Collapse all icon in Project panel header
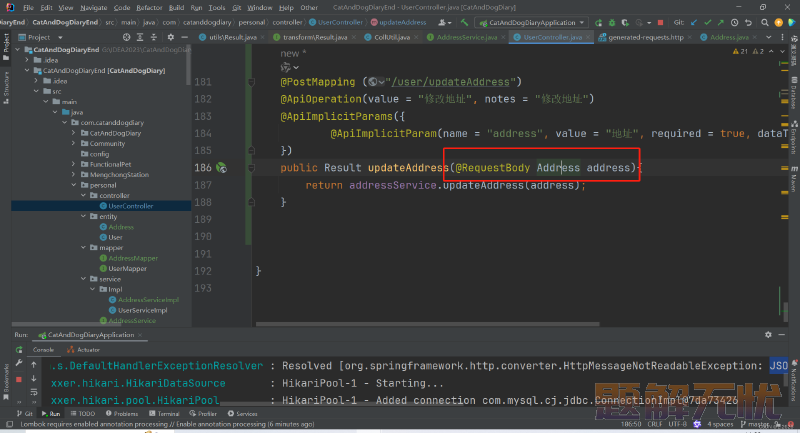 [154, 37]
